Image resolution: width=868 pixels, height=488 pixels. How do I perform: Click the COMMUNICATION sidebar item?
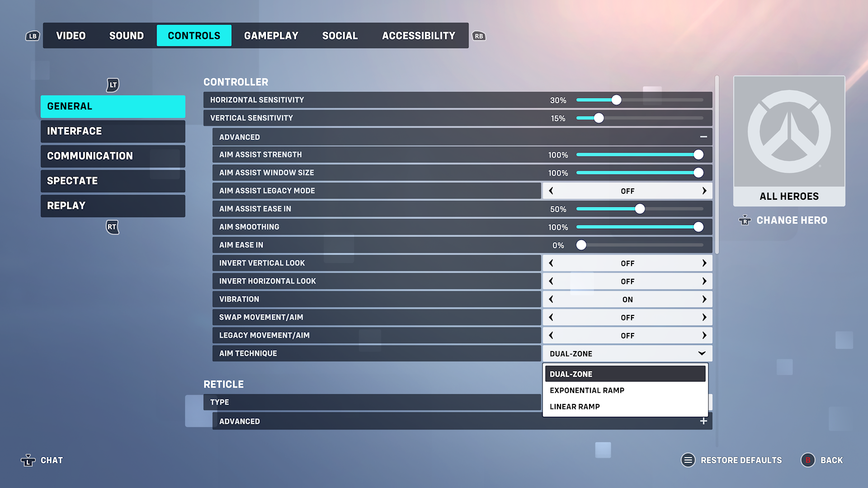(x=113, y=156)
